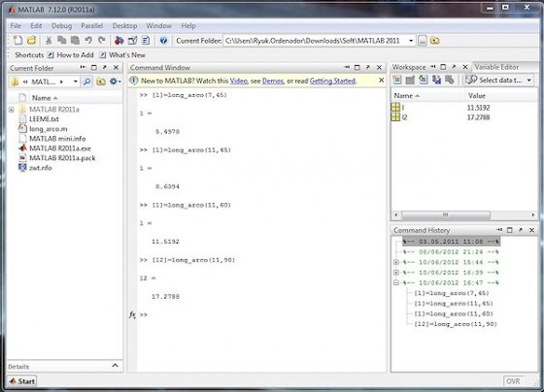Click the command prompt input line

point(263,314)
